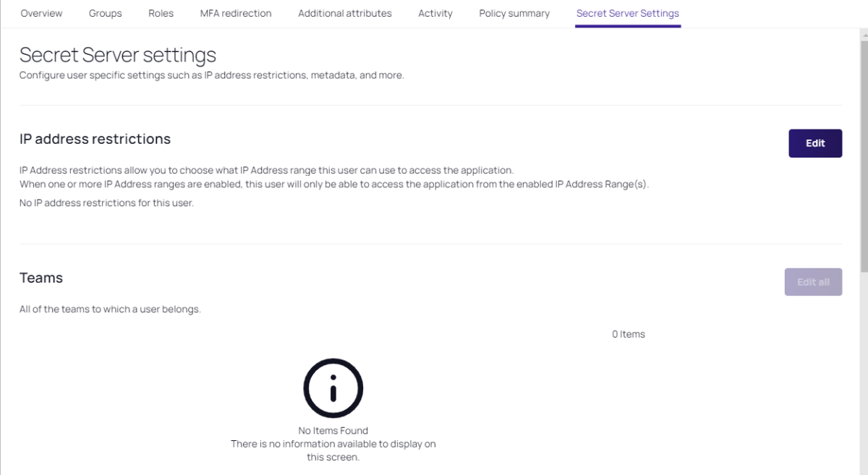Viewport: 868px width, 475px height.
Task: Click the circular info icon above No Items Found
Action: [333, 388]
